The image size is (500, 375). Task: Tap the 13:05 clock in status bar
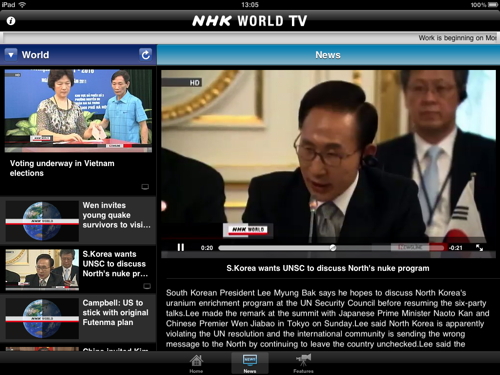(x=250, y=5)
